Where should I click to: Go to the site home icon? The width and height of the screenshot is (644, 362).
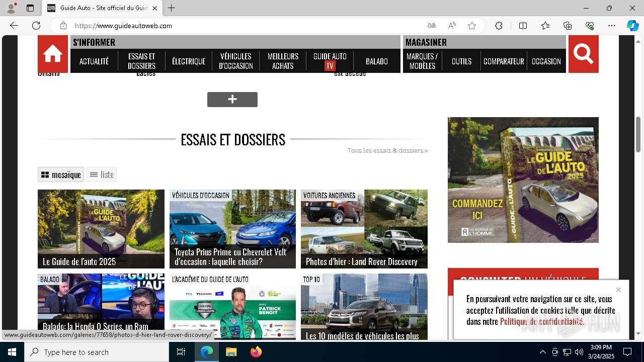(x=53, y=54)
